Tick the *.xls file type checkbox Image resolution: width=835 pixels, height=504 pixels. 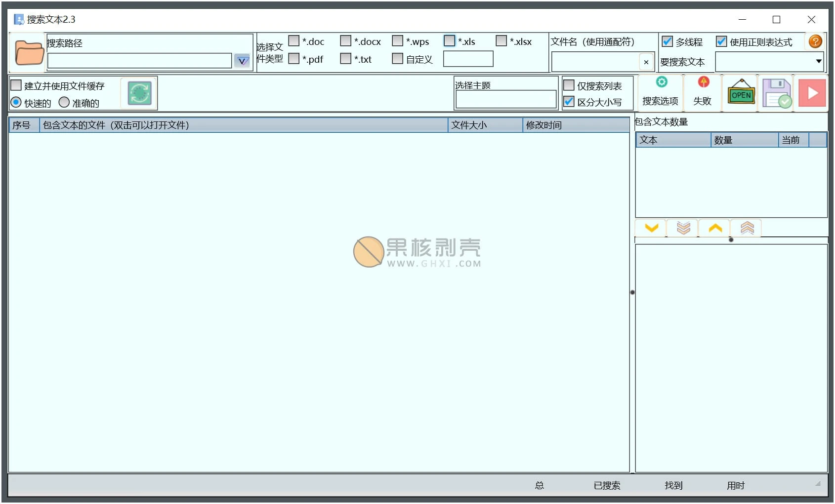(450, 40)
